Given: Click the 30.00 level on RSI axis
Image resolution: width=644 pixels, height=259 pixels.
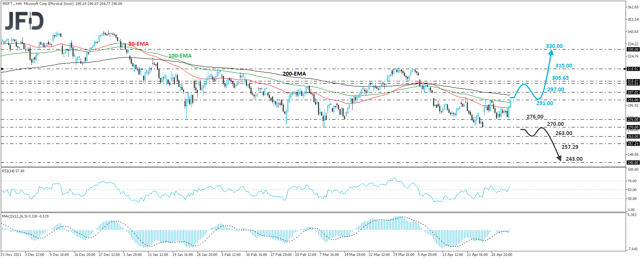Looking at the screenshot, I should click(632, 199).
